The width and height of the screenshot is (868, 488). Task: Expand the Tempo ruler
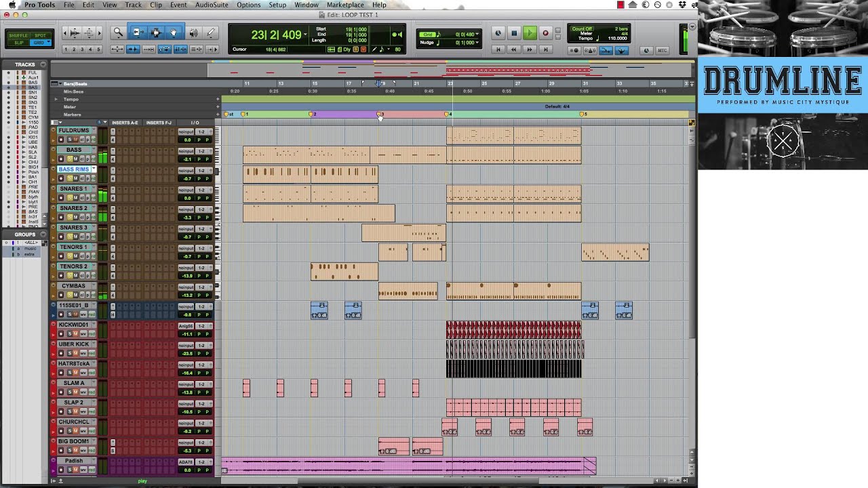point(56,99)
